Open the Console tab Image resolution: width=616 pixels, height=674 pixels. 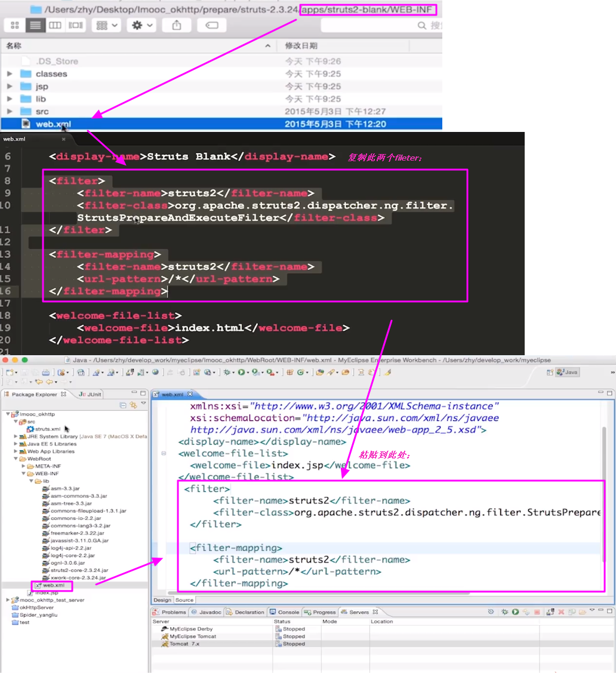[284, 612]
